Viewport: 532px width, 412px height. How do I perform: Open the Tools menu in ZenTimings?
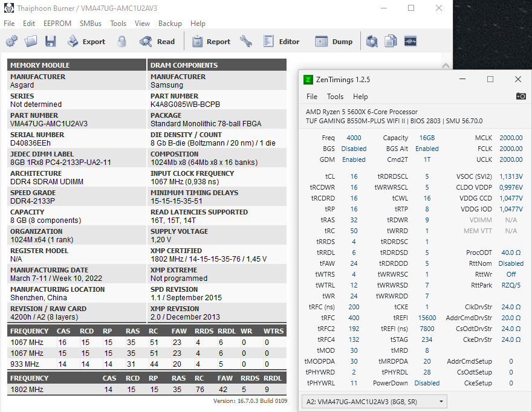[x=335, y=97]
